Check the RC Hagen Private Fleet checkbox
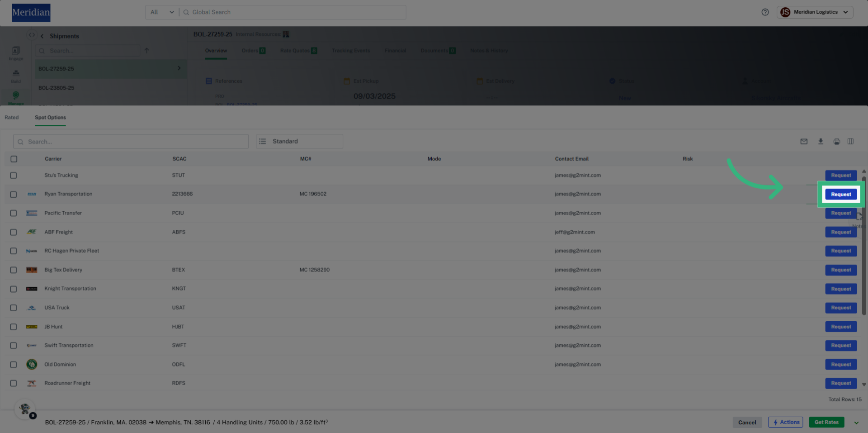The image size is (868, 433). point(14,251)
